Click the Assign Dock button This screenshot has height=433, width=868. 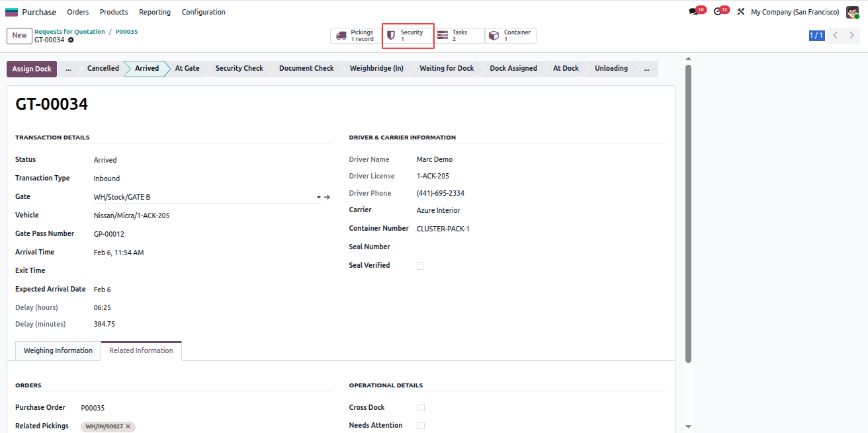point(32,69)
